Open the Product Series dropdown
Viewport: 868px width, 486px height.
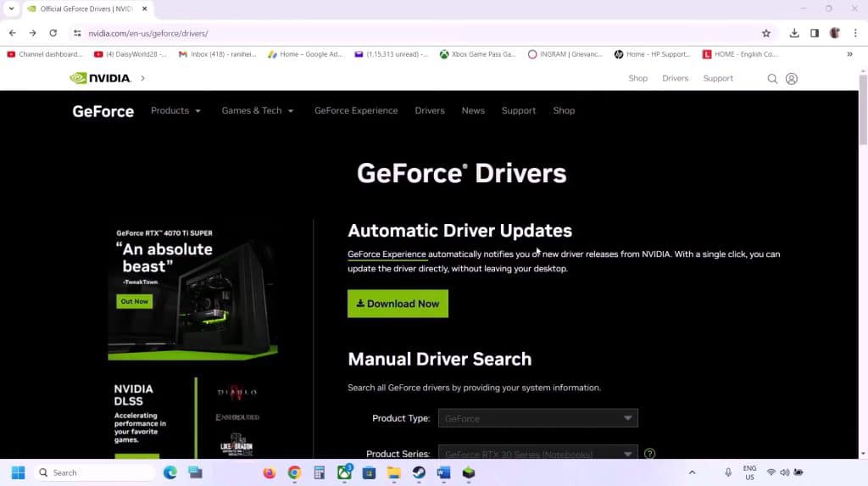click(x=537, y=452)
